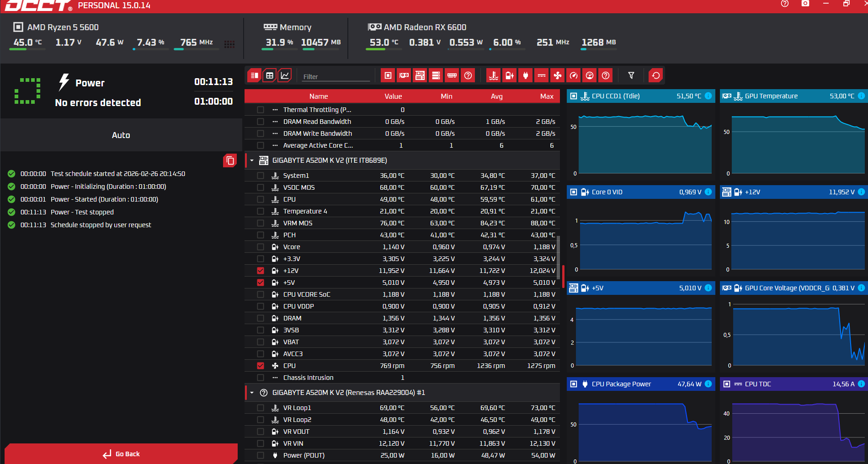This screenshot has height=464, width=868.
Task: Click log entry 'Schedule stopped by user request'
Action: (101, 225)
